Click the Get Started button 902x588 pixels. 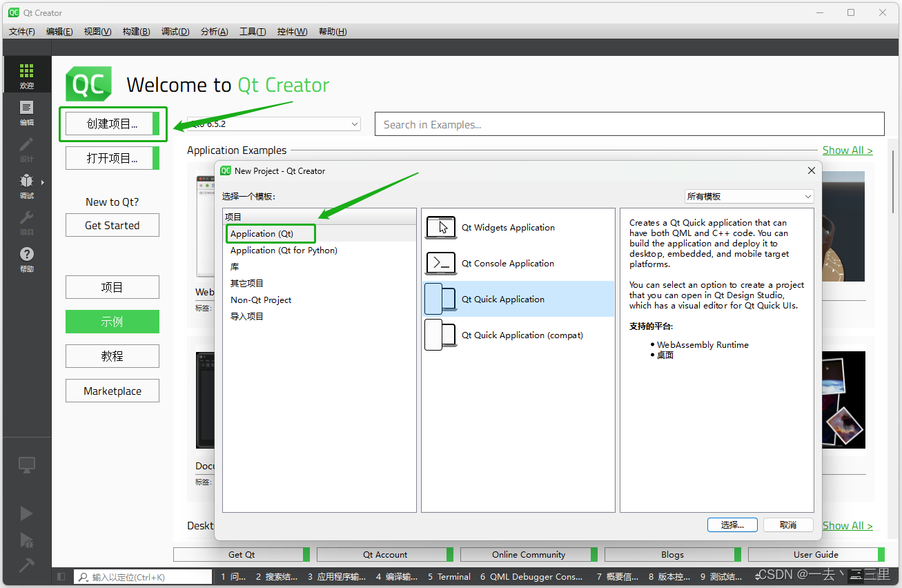(x=112, y=225)
